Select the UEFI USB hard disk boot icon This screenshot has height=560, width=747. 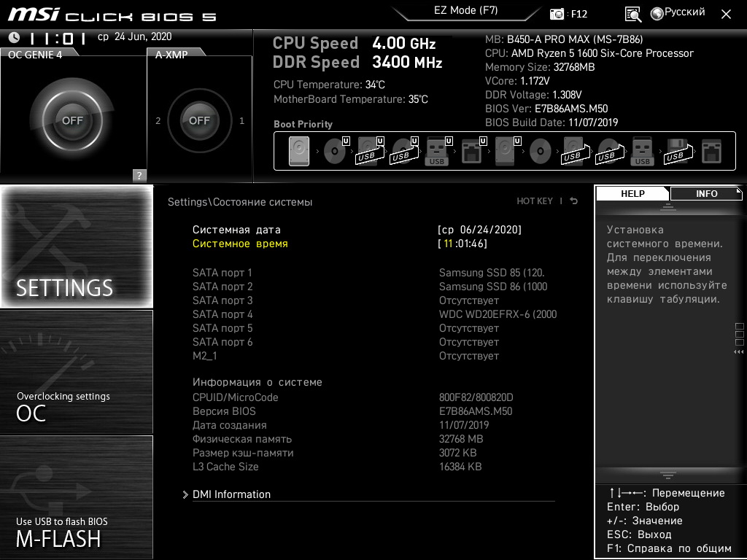(x=370, y=152)
